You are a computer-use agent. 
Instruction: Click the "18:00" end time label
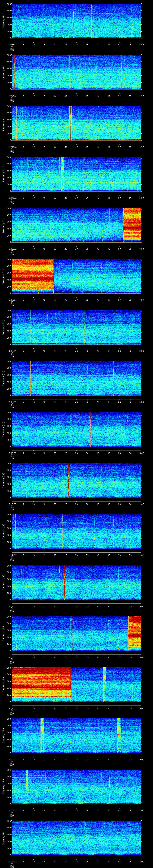[x=141, y=861]
